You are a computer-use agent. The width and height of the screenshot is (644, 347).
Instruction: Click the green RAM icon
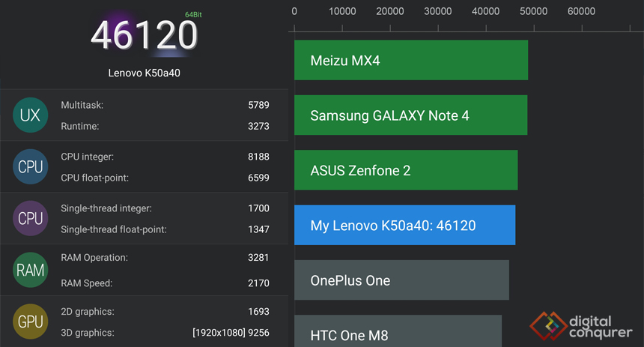(31, 270)
